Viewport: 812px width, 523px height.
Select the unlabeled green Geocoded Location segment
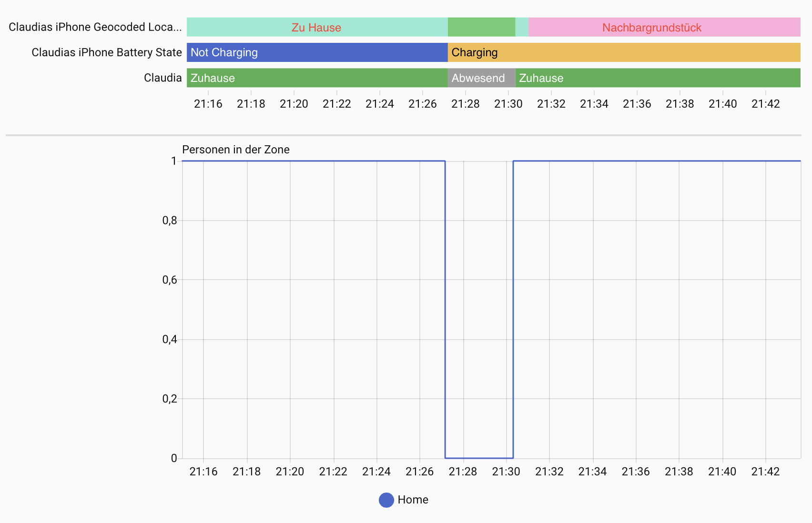click(481, 27)
